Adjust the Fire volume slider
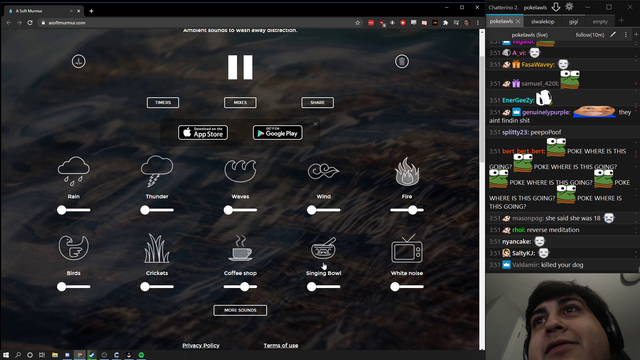 coord(407,210)
